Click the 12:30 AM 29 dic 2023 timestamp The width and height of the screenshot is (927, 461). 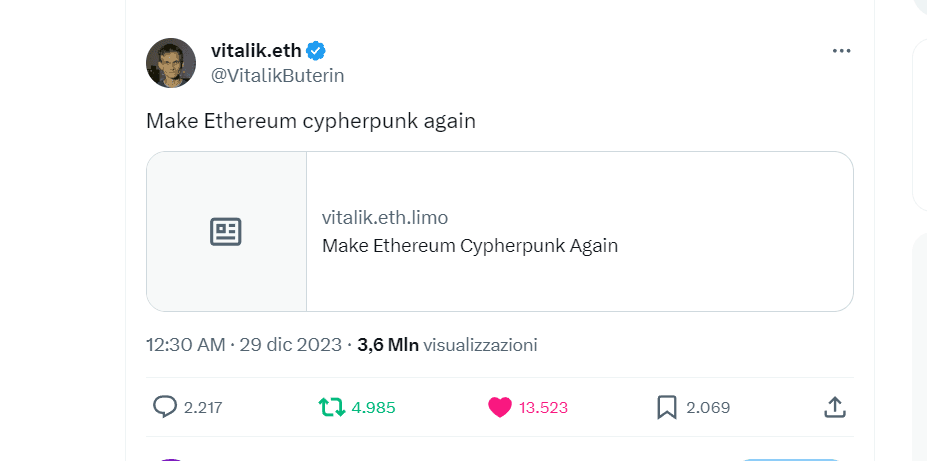244,345
